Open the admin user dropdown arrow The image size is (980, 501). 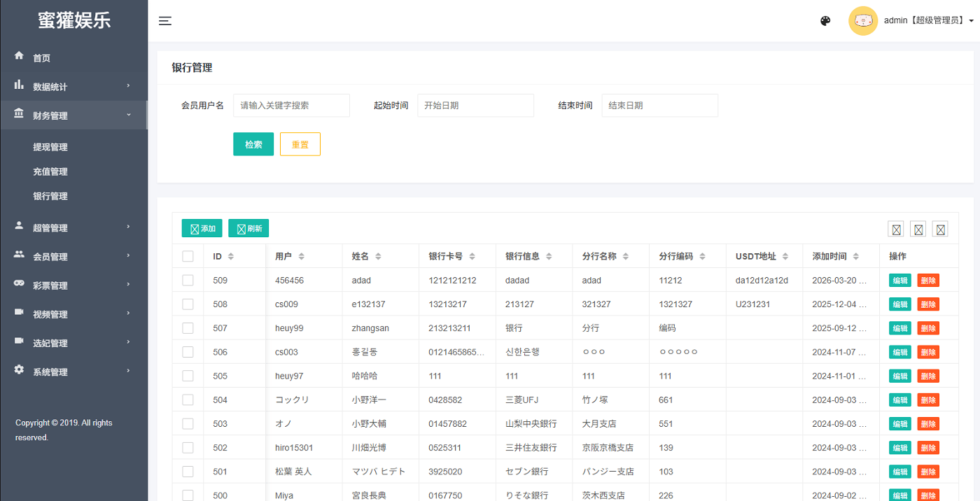(x=972, y=21)
